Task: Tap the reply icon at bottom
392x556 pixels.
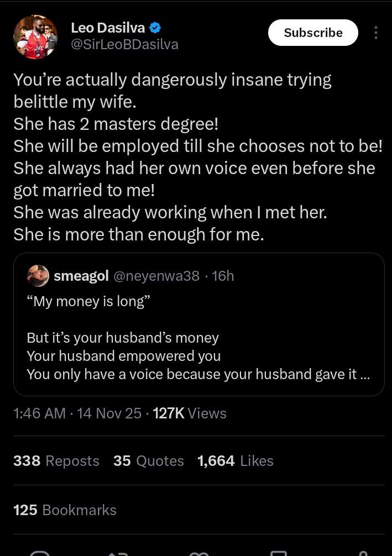Action: click(39, 553)
